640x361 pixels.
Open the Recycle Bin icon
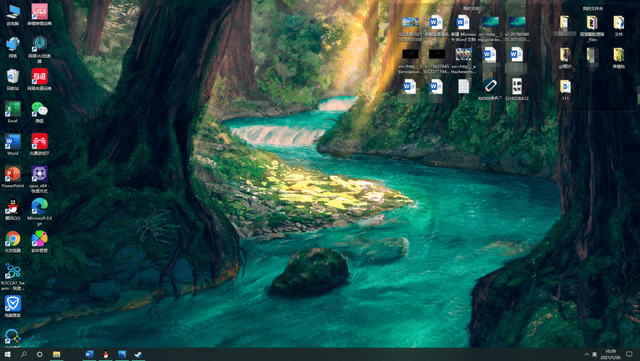[13, 79]
